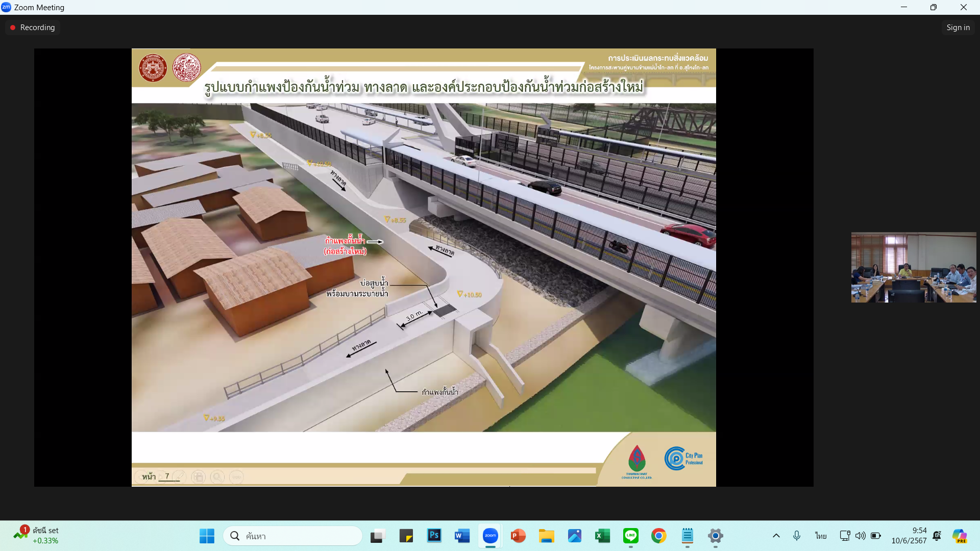Expand hidden system tray icons chevron

tap(776, 536)
